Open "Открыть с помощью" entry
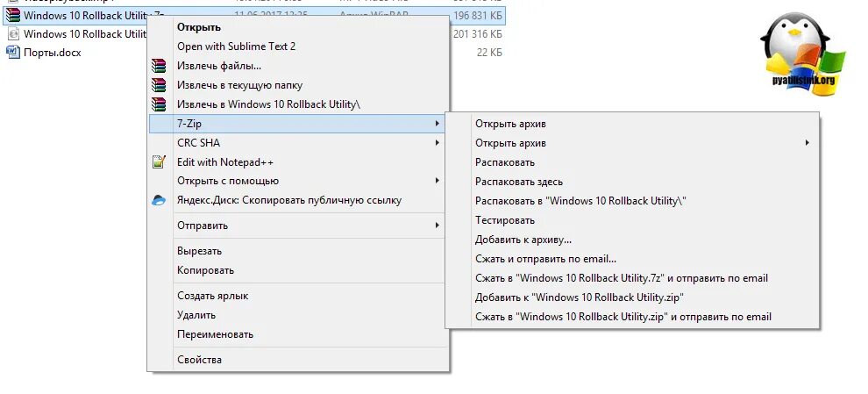Viewport: 868px width, 394px height. [x=298, y=181]
